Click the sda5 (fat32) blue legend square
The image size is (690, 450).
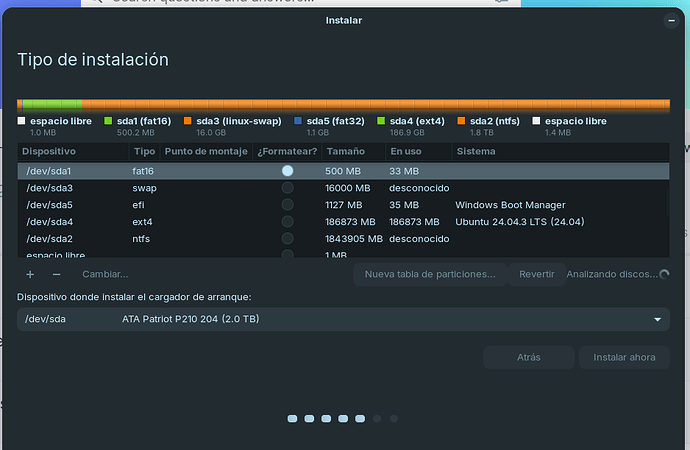pyautogui.click(x=298, y=121)
